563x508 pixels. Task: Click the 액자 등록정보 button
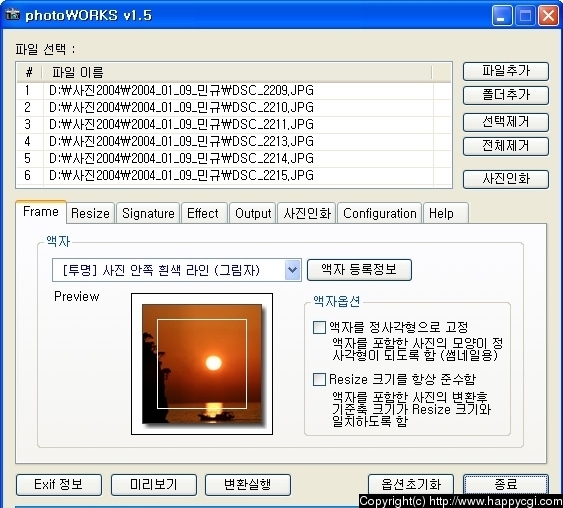coord(359,270)
